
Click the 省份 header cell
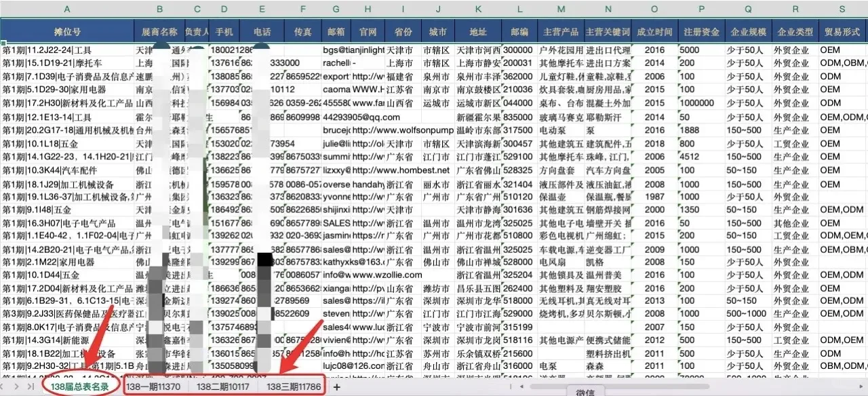(403, 32)
